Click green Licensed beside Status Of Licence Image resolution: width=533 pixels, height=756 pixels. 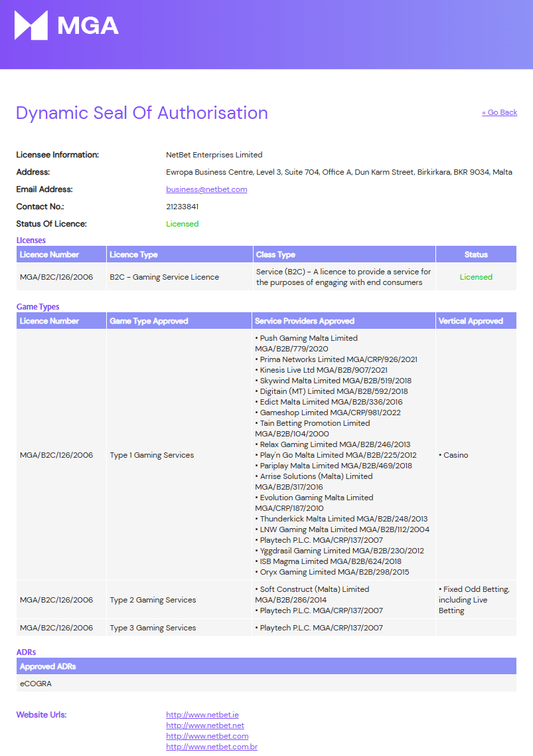click(182, 224)
